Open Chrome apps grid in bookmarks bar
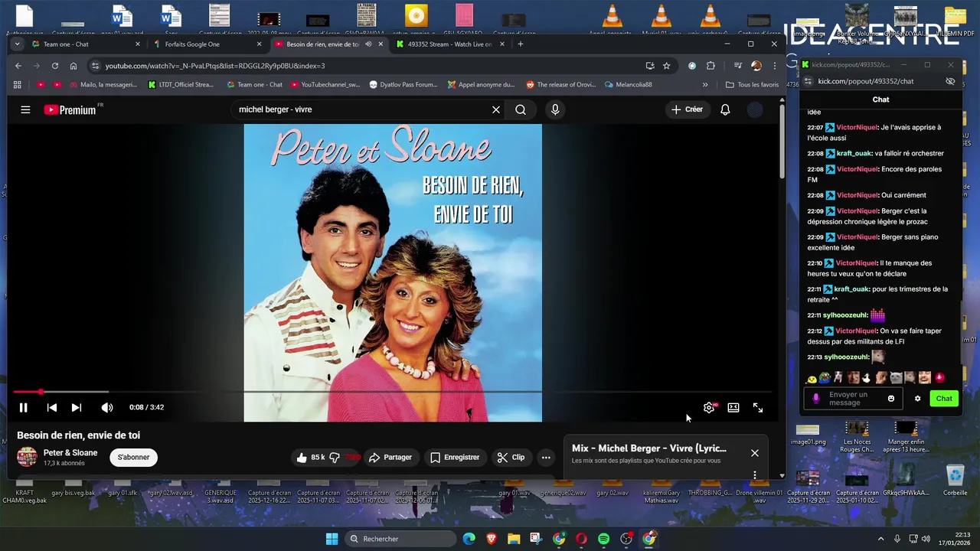Image resolution: width=980 pixels, height=551 pixels. pos(18,84)
